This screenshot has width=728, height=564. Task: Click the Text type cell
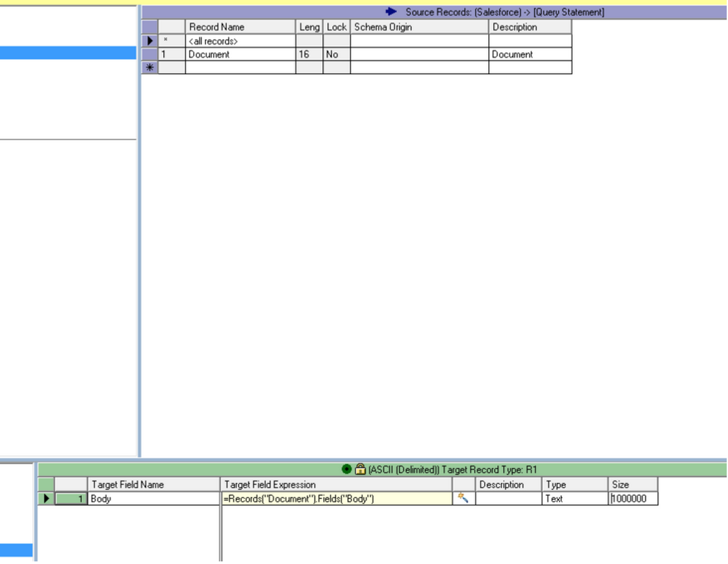[x=575, y=498]
